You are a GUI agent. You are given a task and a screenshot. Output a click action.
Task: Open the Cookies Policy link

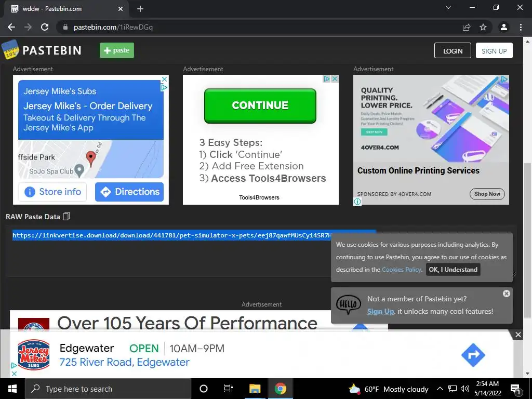(402, 270)
